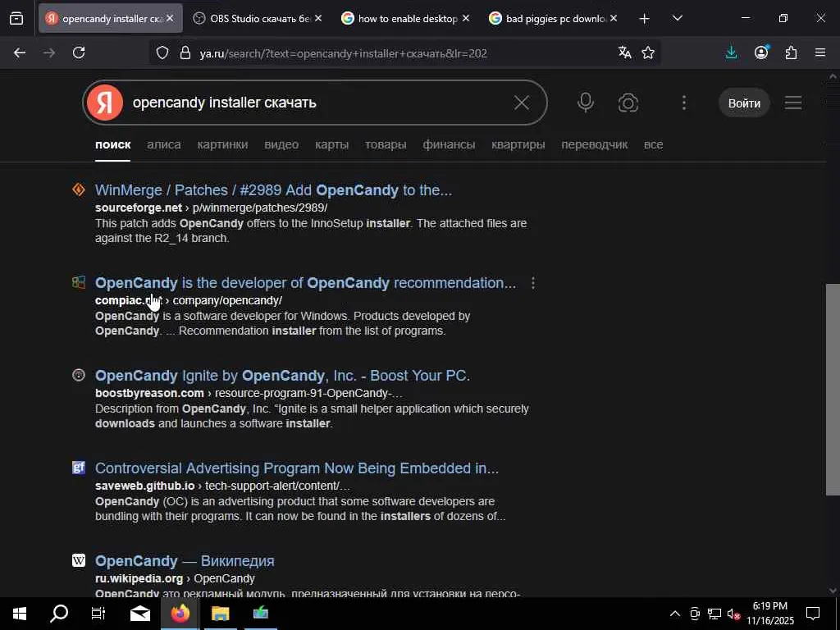Open tracking protection shield icon
840x630 pixels.
pyautogui.click(x=162, y=52)
